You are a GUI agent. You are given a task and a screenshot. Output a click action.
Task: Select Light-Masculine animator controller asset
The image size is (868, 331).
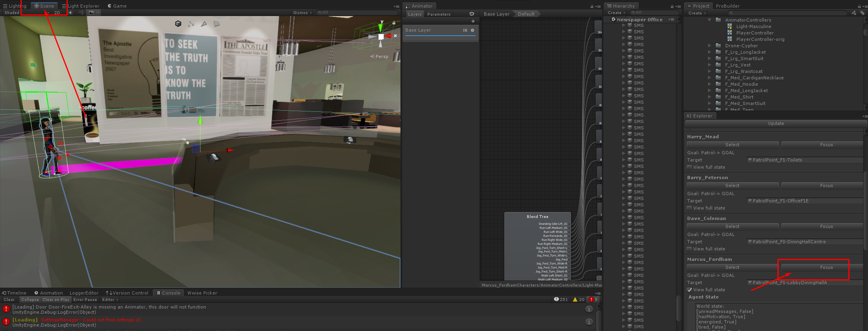click(753, 26)
